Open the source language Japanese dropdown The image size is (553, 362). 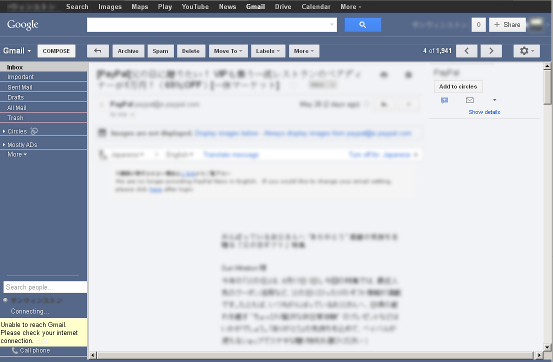(127, 155)
